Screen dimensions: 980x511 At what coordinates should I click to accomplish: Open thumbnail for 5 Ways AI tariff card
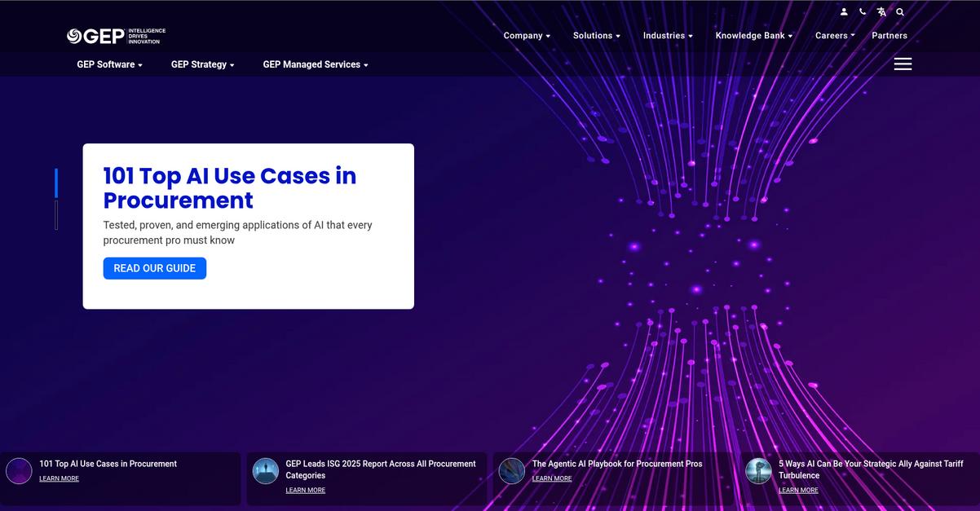[x=758, y=471]
